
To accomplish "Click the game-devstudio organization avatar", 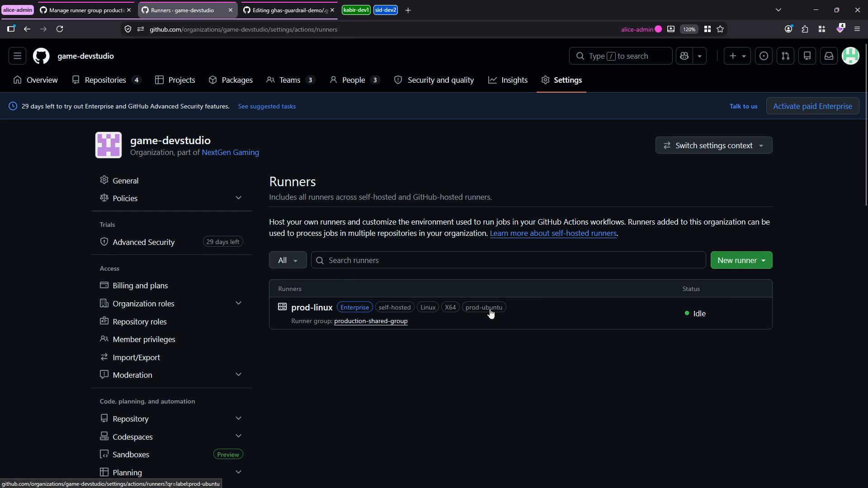I will 108,145.
